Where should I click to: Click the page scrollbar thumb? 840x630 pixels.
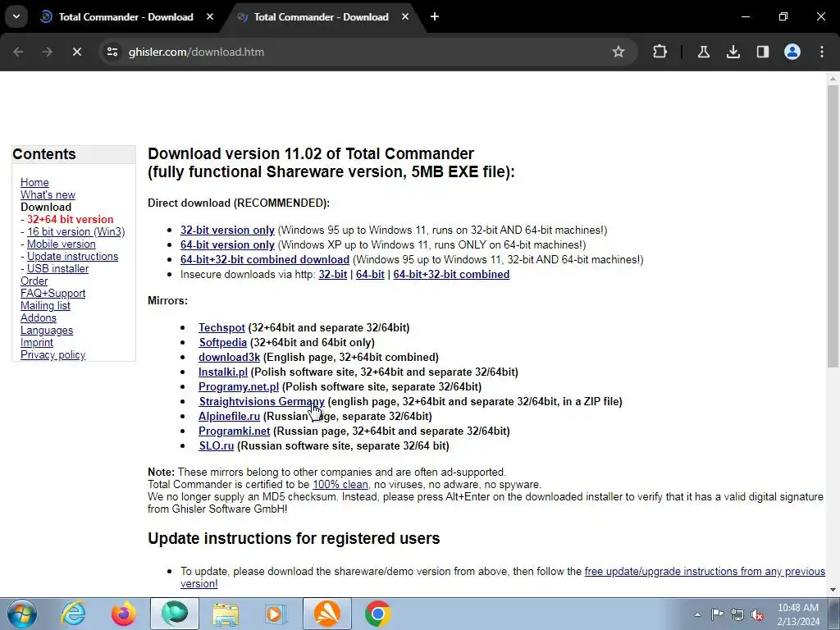click(833, 226)
